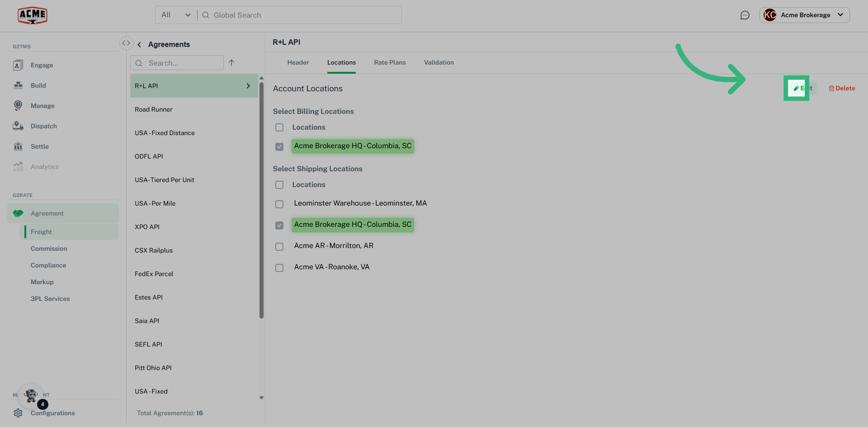The width and height of the screenshot is (868, 427).
Task: Open the Commission agreement link
Action: click(49, 249)
